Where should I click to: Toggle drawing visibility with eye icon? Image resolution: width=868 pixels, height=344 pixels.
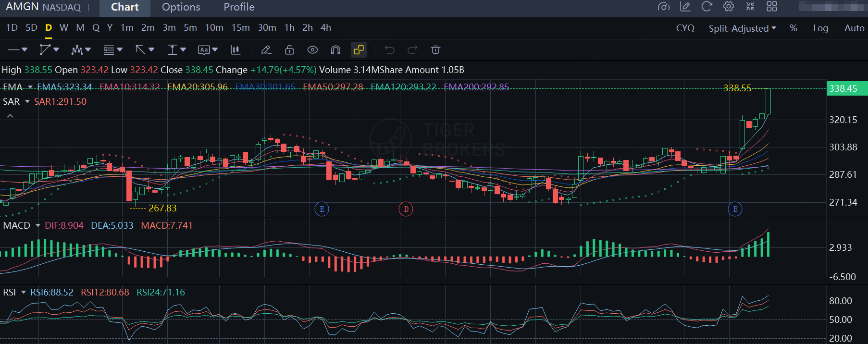[x=312, y=50]
